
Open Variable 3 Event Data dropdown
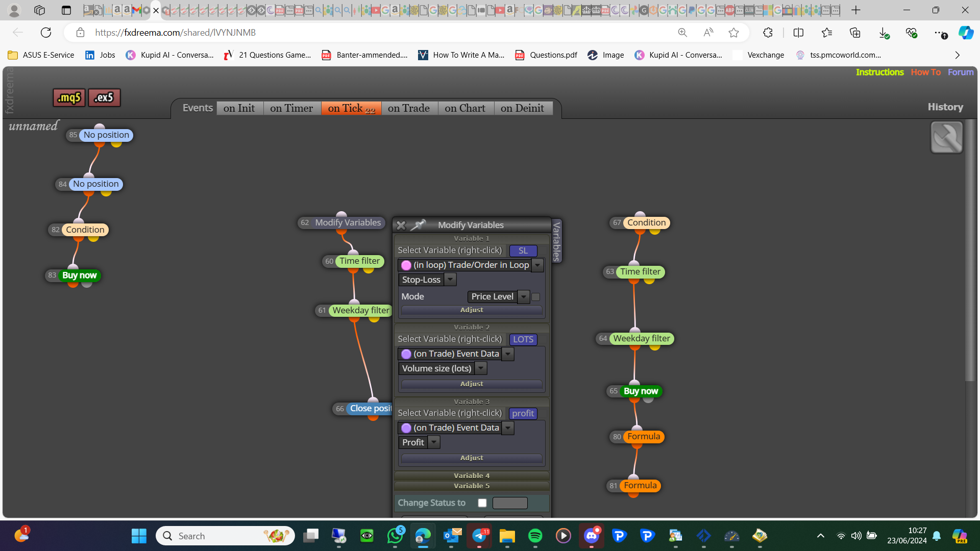[508, 428]
